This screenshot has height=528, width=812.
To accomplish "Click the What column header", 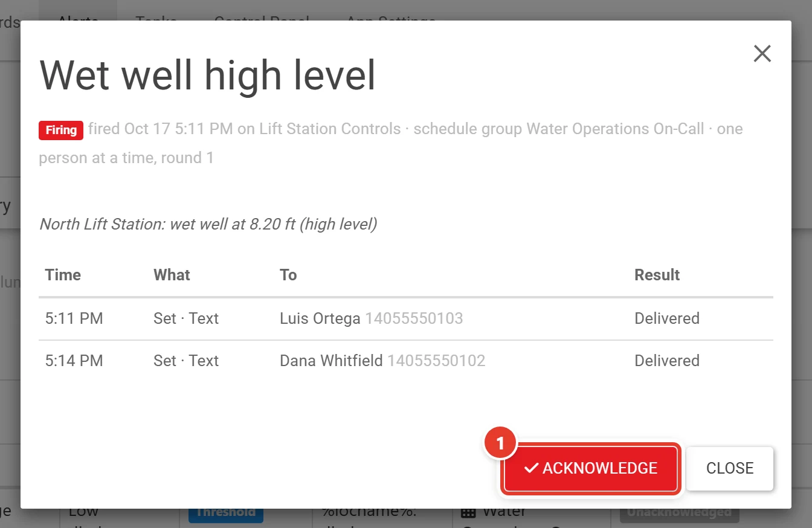I will (x=172, y=275).
